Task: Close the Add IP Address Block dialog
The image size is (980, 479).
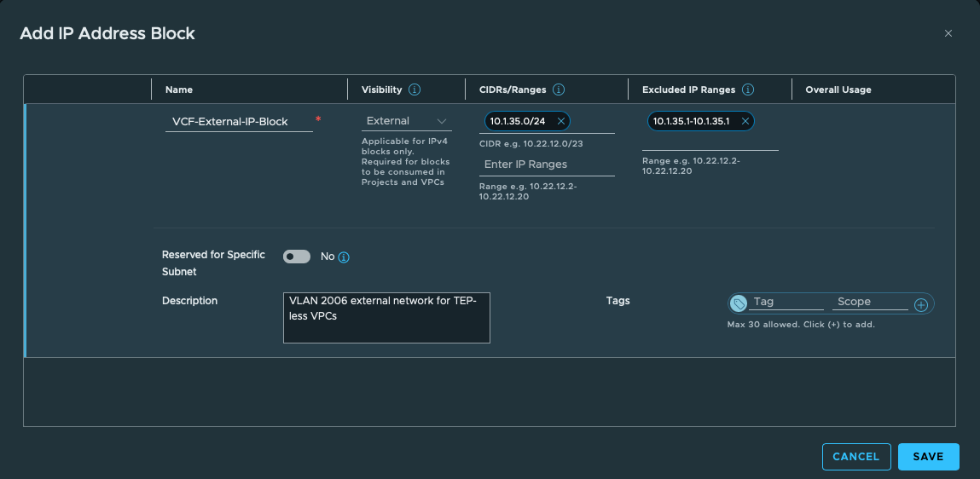Action: tap(948, 33)
